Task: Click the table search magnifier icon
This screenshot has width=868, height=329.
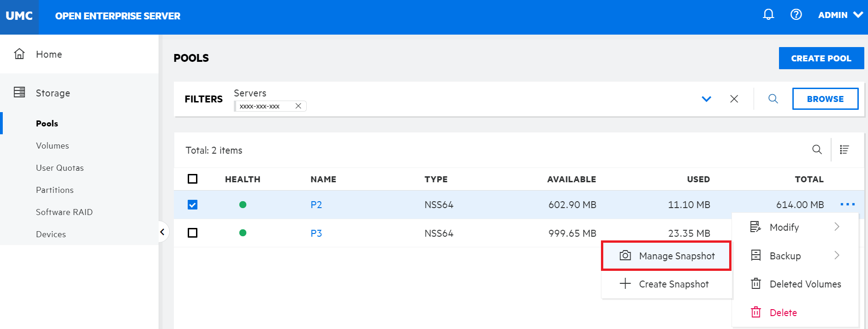Action: [816, 150]
